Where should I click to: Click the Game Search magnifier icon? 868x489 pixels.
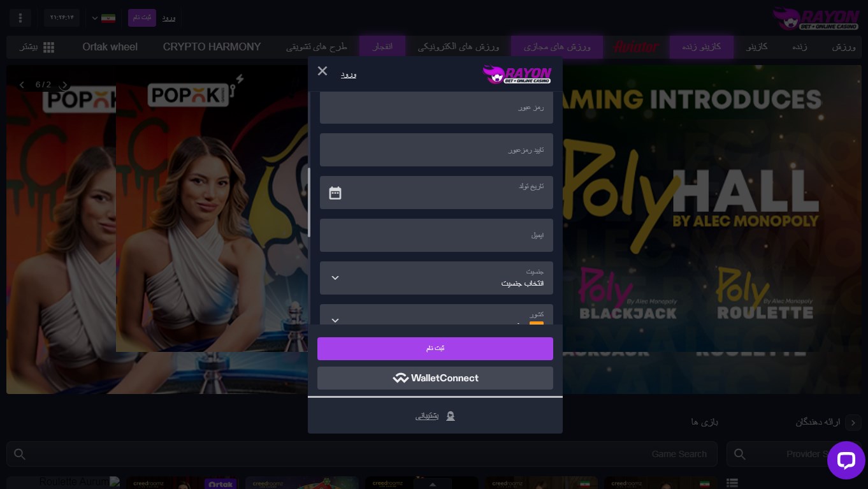(20, 454)
